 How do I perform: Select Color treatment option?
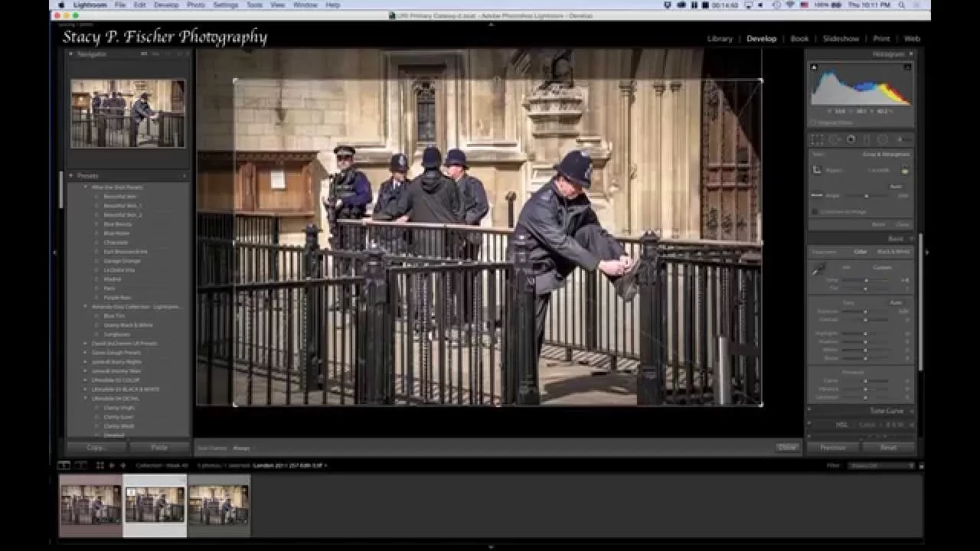[861, 252]
